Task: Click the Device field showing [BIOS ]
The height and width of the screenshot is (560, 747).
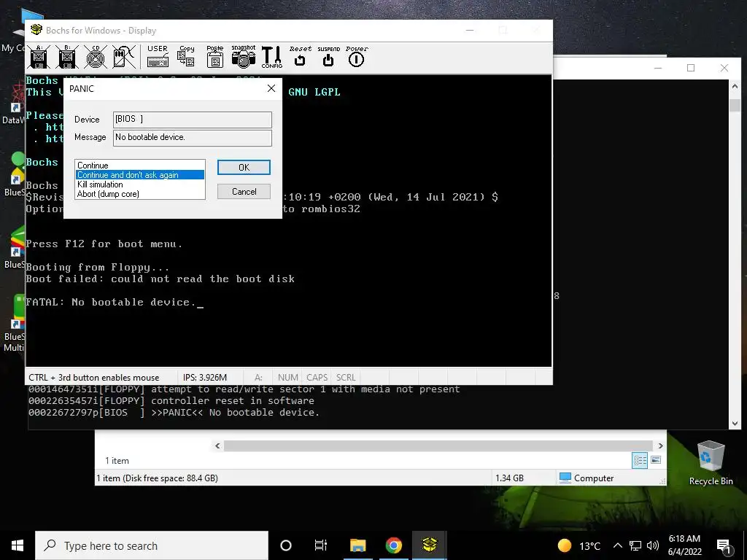Action: (x=193, y=120)
